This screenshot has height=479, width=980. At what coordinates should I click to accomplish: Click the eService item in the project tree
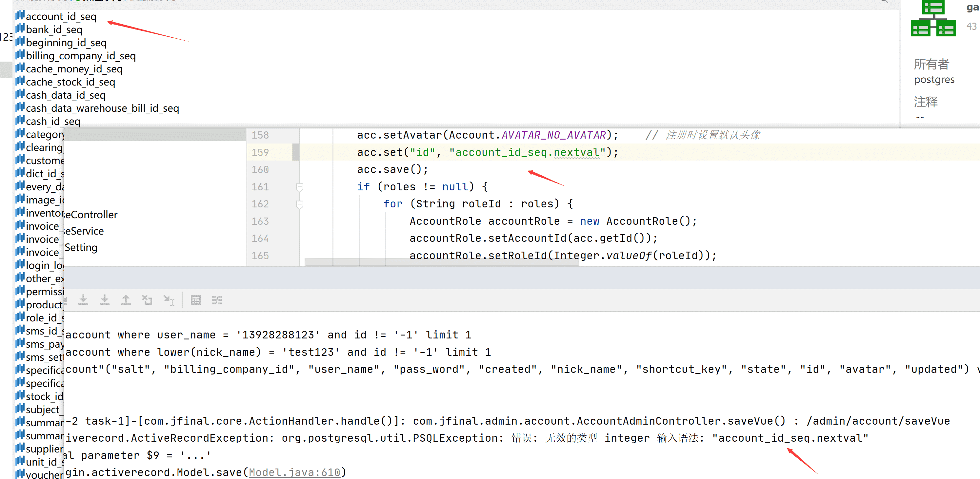tap(84, 231)
